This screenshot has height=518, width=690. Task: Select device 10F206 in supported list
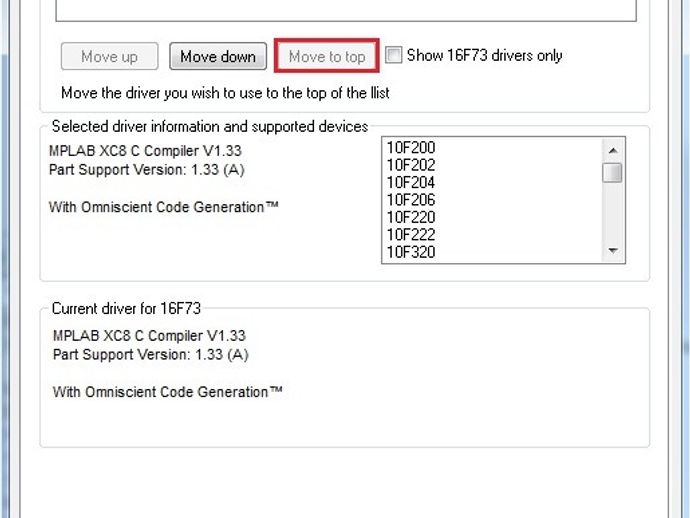coord(411,200)
